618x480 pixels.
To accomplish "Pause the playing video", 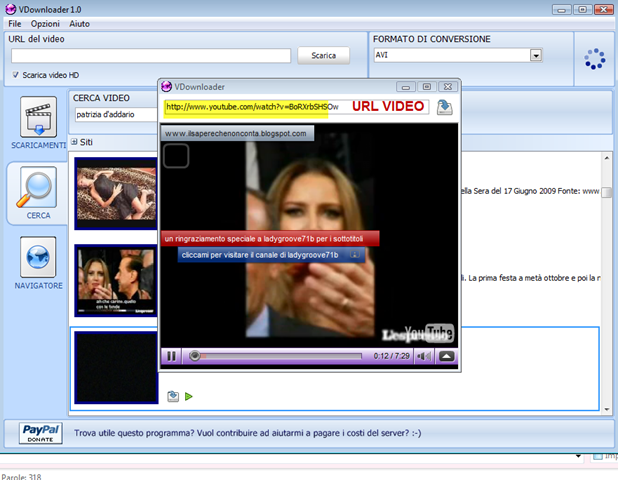I will 171,356.
